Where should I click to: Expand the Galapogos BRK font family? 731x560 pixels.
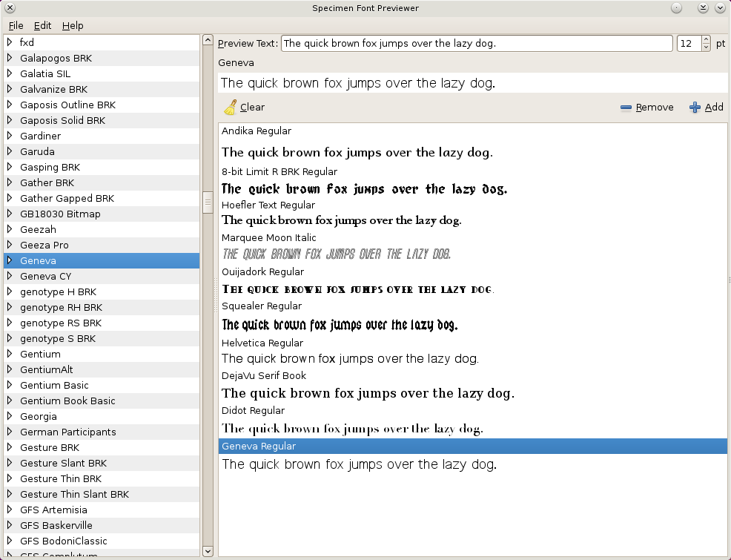tap(10, 58)
